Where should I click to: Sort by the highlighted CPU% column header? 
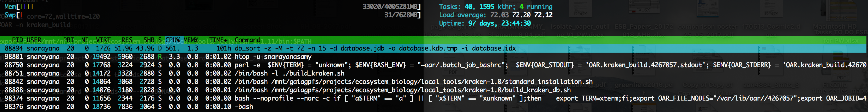[172, 40]
